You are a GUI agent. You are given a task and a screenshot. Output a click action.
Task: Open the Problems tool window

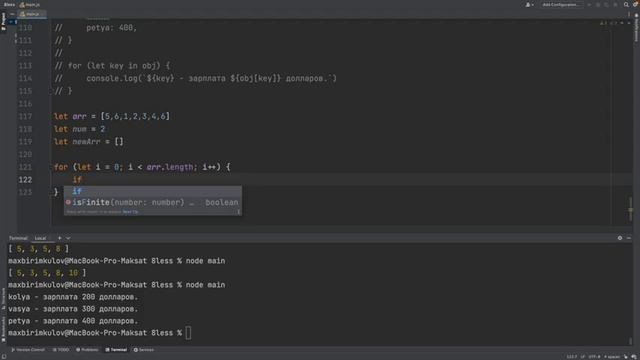tap(87, 350)
